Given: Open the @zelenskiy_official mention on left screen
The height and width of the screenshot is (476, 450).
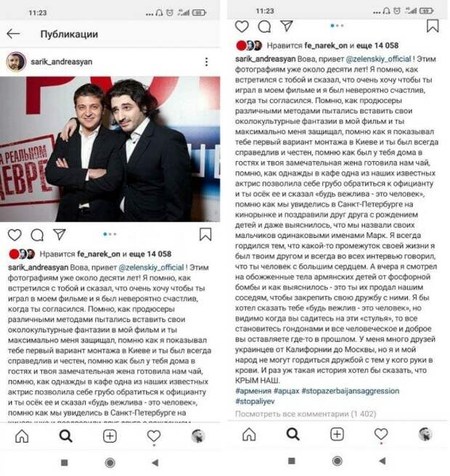Looking at the screenshot, I should (151, 268).
